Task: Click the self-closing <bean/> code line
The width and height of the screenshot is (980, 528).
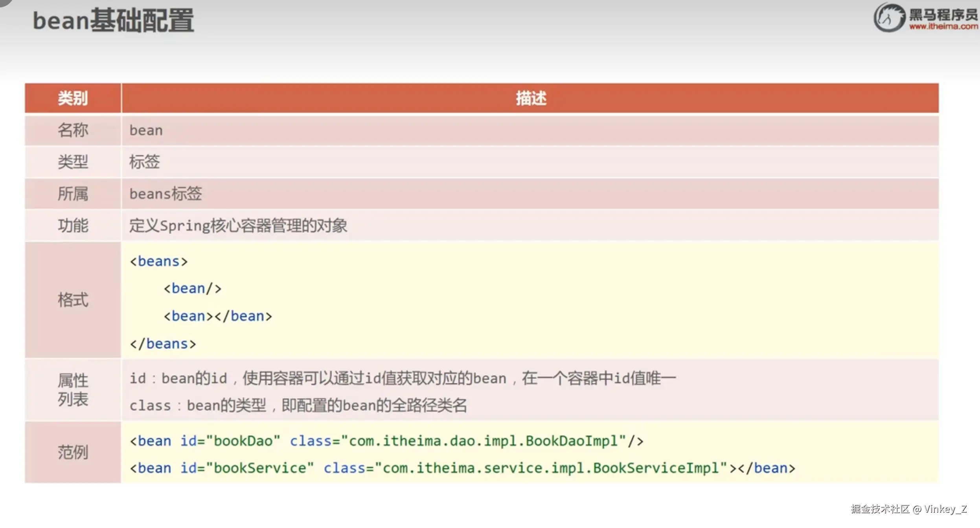Action: coord(193,289)
